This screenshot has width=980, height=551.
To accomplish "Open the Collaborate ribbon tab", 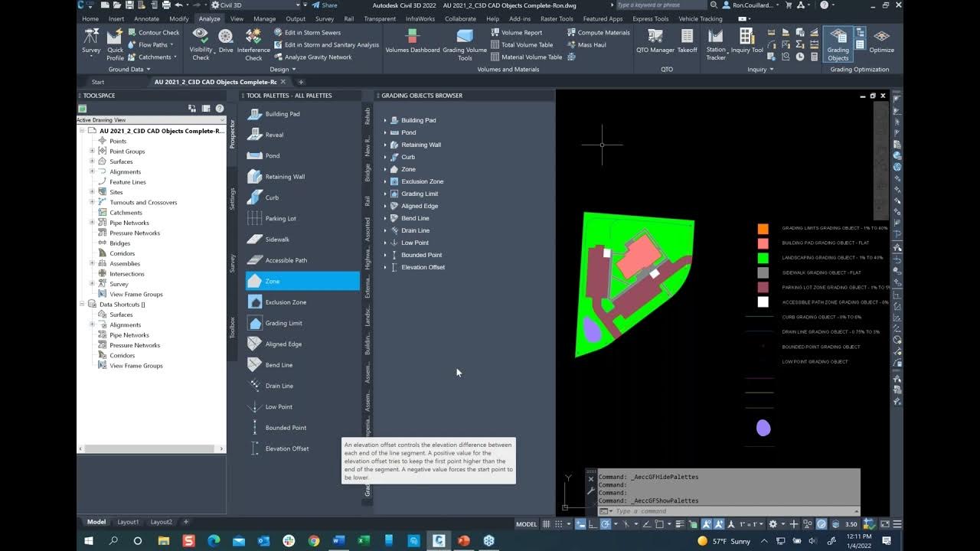I will point(460,18).
